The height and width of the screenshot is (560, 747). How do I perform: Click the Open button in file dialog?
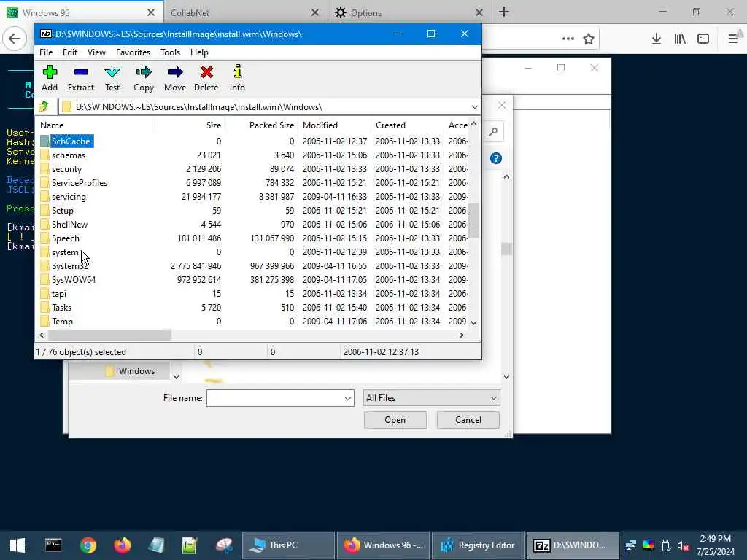pyautogui.click(x=395, y=420)
